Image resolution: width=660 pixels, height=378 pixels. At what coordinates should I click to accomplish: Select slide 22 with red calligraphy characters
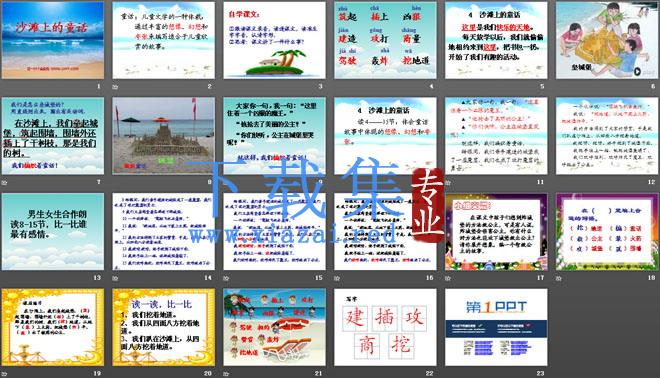385,327
